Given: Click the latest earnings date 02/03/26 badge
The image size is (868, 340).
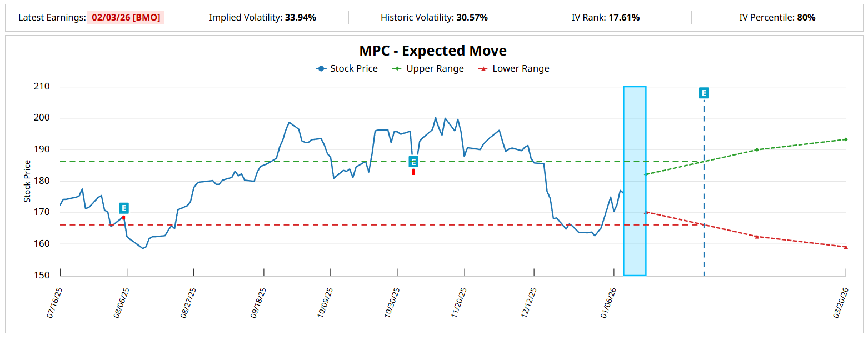Looking at the screenshot, I should 126,17.
